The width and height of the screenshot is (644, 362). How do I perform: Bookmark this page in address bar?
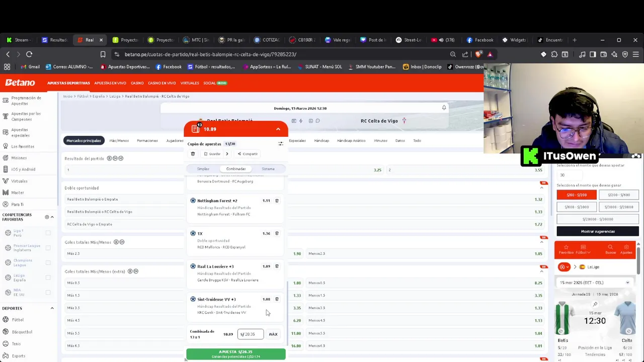[x=103, y=54]
